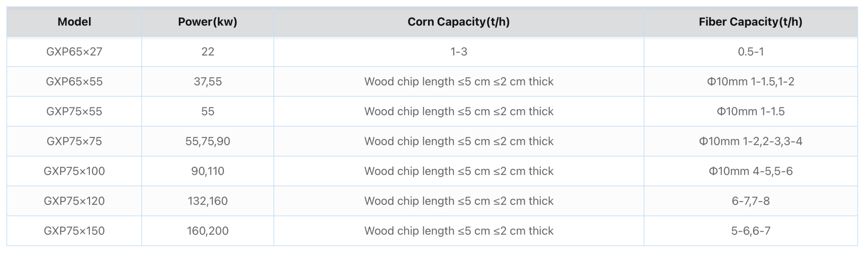Image resolution: width=868 pixels, height=256 pixels.
Task: Click the Φ10mm 4-5,5-6 fiber cell
Action: (750, 171)
